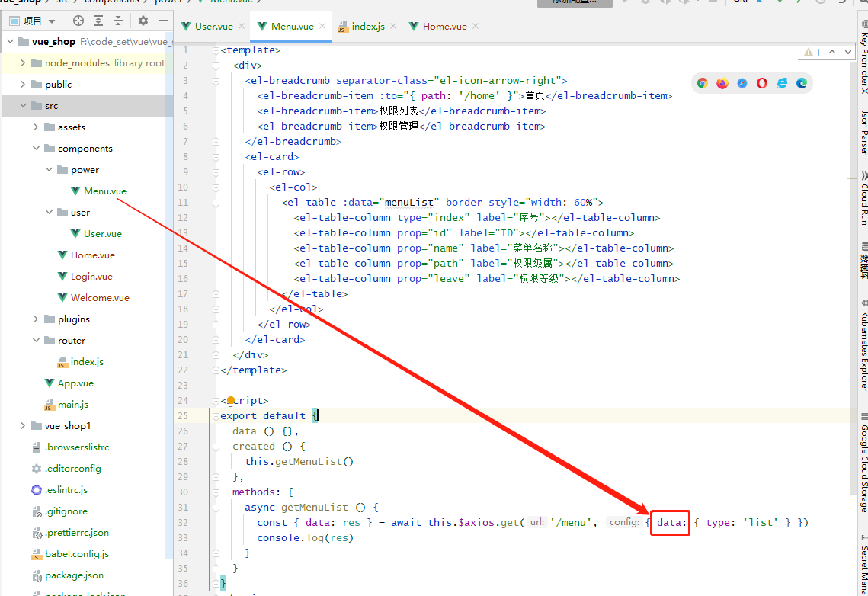Open the Kubernetes Explorer side panel
868x596 pixels.
[863, 346]
